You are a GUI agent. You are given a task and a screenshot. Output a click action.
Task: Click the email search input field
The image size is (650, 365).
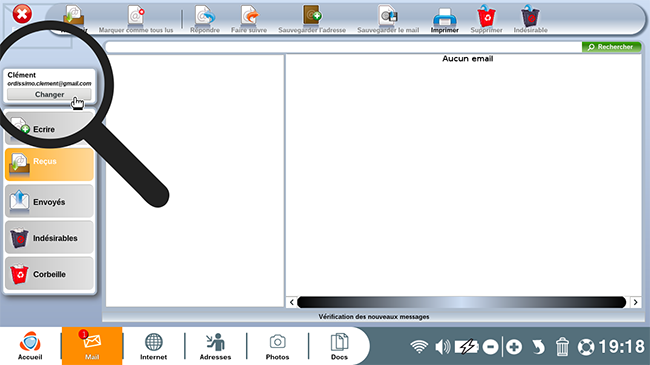pos(344,47)
